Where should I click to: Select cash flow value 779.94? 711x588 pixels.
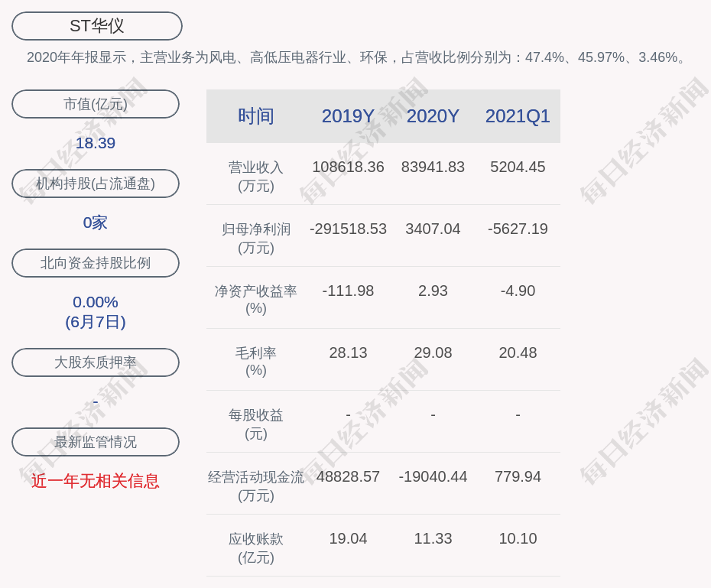coord(518,476)
